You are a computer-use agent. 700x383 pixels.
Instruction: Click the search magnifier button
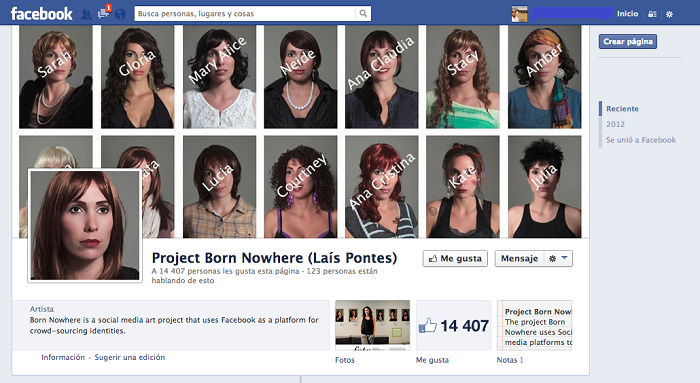[363, 14]
